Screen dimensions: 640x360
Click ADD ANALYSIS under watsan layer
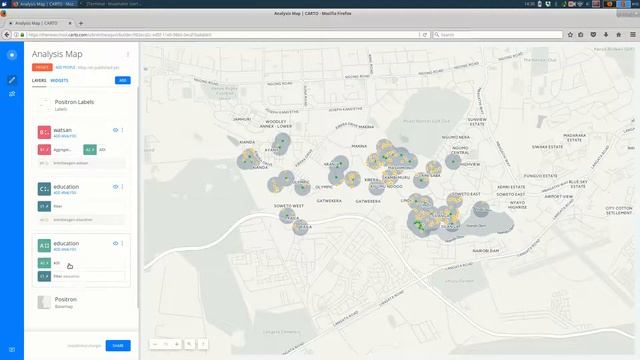coord(65,136)
